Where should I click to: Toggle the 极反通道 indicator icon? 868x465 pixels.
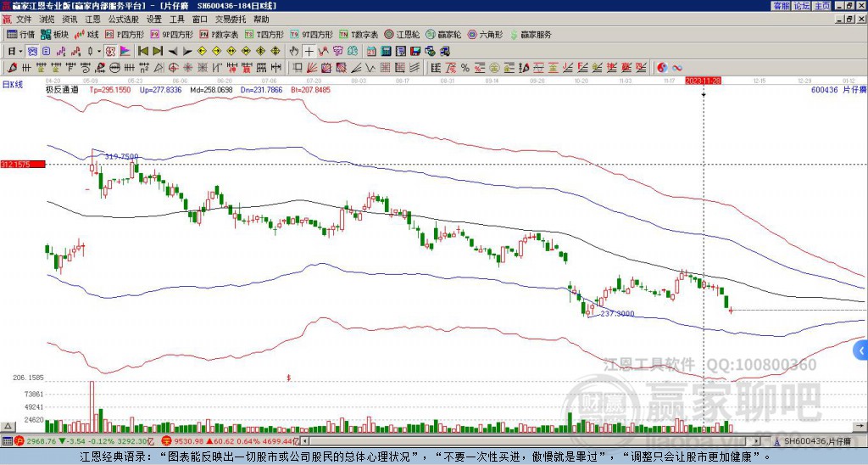(x=110, y=52)
